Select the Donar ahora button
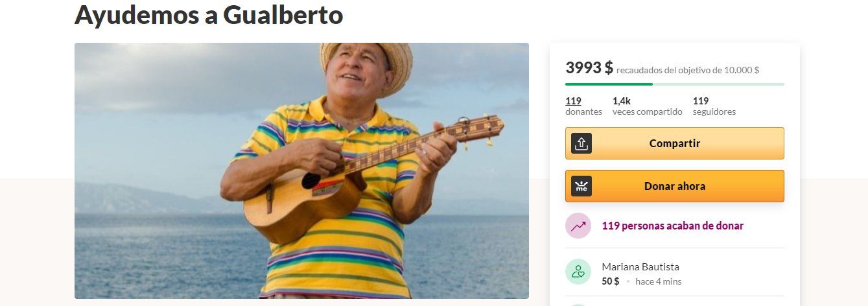868x306 pixels. [675, 186]
